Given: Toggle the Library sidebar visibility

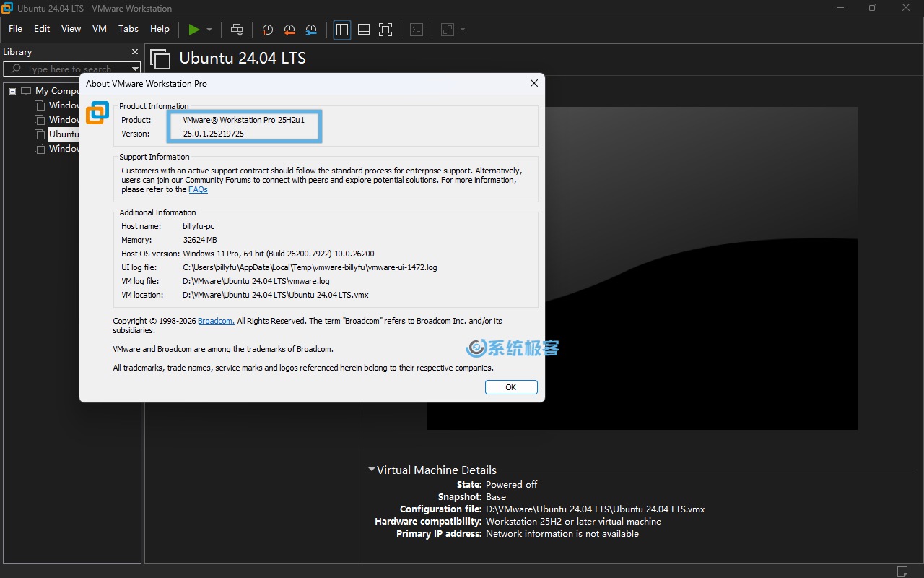Looking at the screenshot, I should pyautogui.click(x=341, y=30).
